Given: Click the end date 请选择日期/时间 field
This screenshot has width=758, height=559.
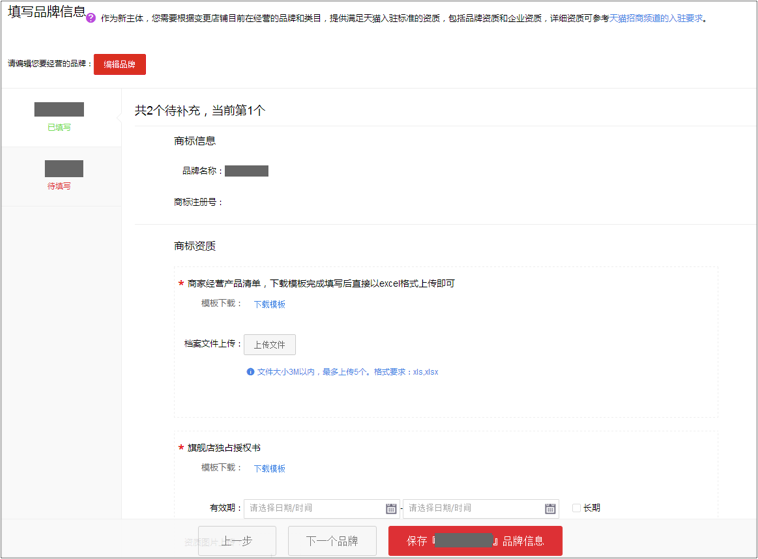Looking at the screenshot, I should (x=472, y=508).
